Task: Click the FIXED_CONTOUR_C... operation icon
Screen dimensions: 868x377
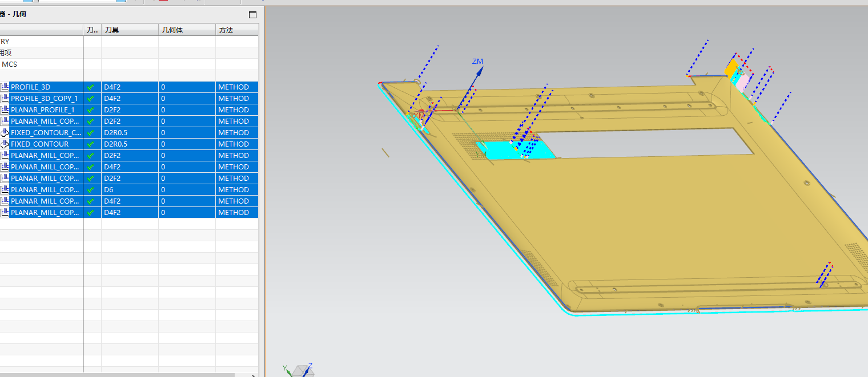Action: [5, 133]
